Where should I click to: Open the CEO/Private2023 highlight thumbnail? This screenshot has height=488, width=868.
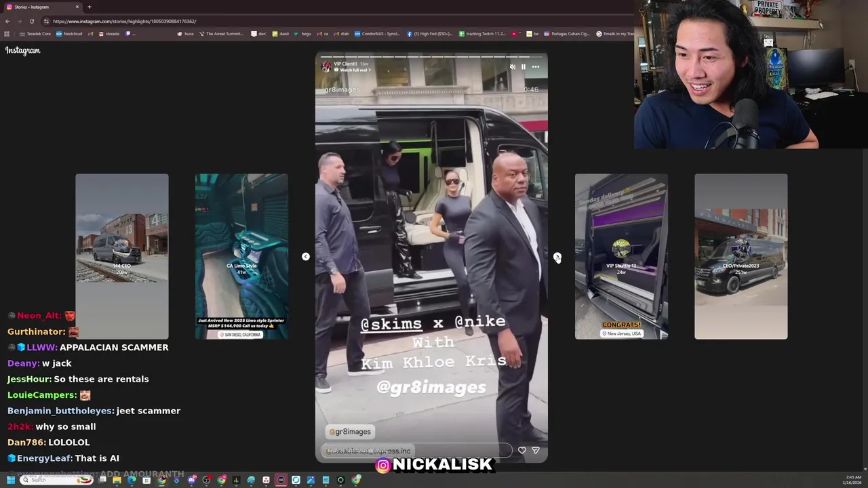pyautogui.click(x=741, y=256)
